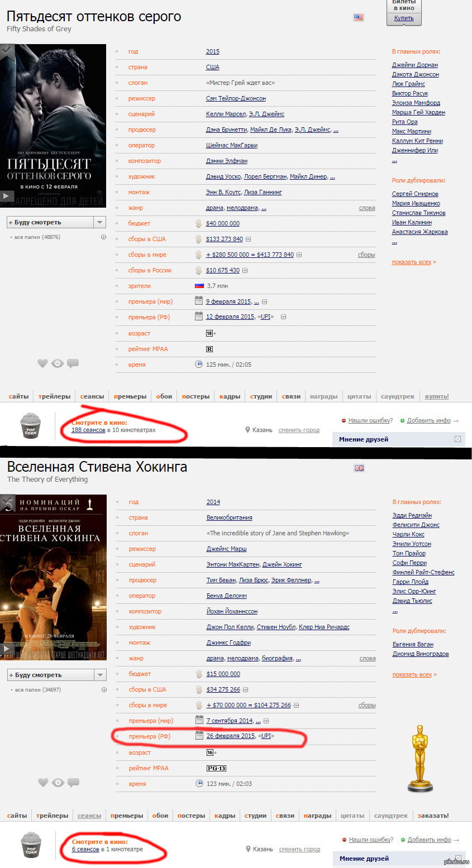Open actor link 'Эдди Редмэйн'

tap(412, 515)
